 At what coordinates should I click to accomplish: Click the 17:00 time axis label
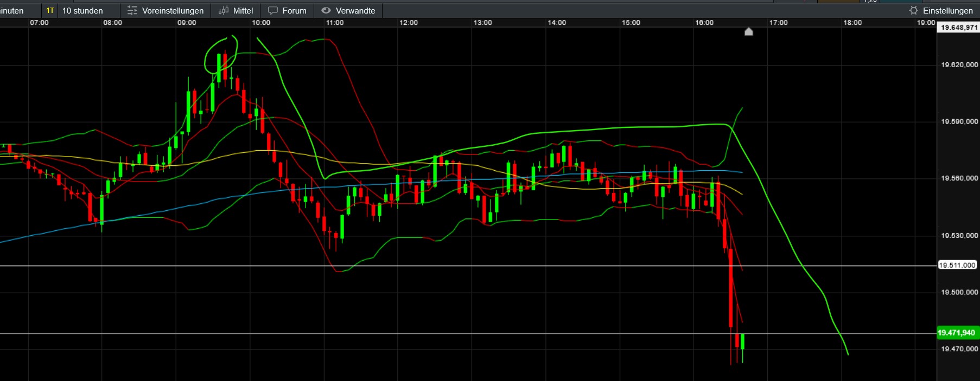778,23
